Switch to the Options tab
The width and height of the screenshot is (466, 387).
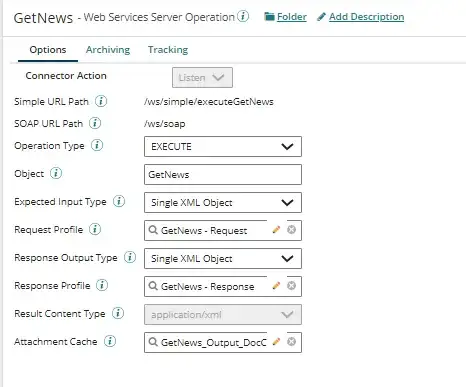click(48, 50)
